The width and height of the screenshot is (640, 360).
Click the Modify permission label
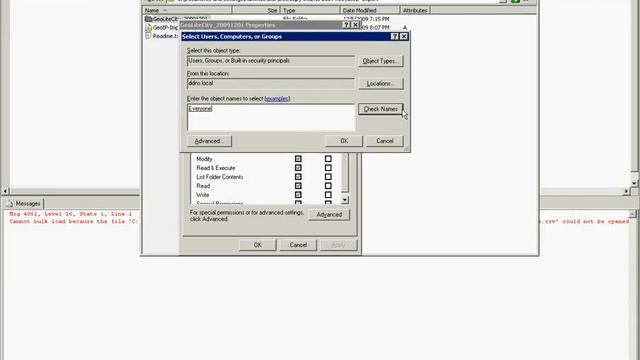[204, 159]
